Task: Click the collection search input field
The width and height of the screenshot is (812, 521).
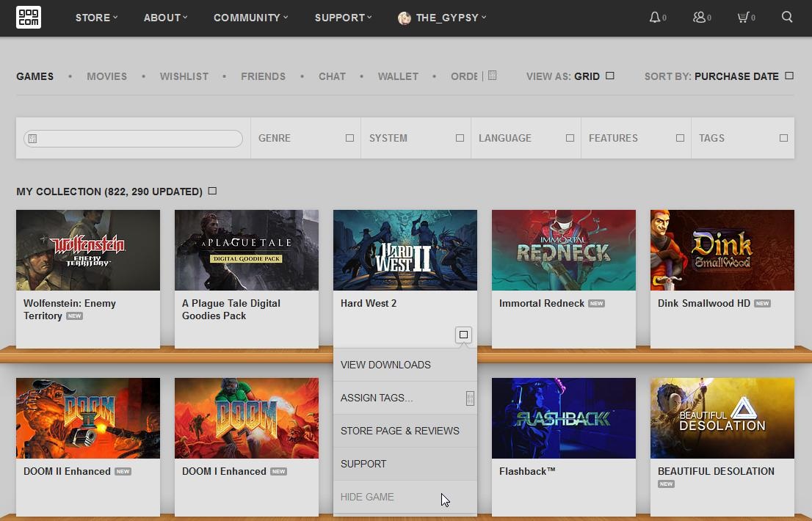Action: coord(133,139)
